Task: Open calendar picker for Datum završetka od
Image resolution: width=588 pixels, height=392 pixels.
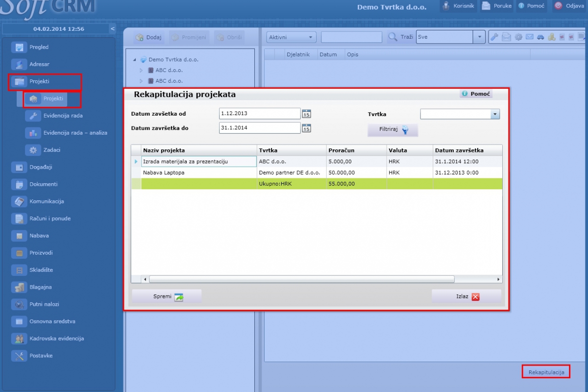Action: point(306,114)
